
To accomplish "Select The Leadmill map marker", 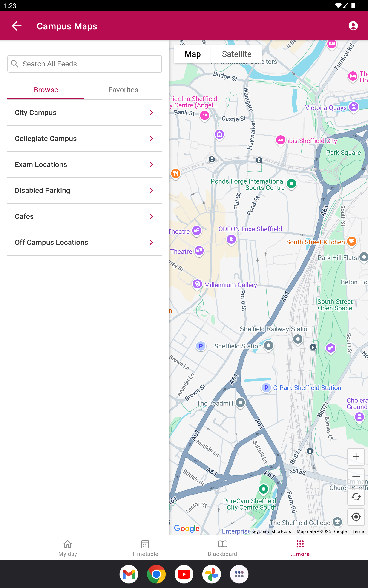I will [x=240, y=403].
